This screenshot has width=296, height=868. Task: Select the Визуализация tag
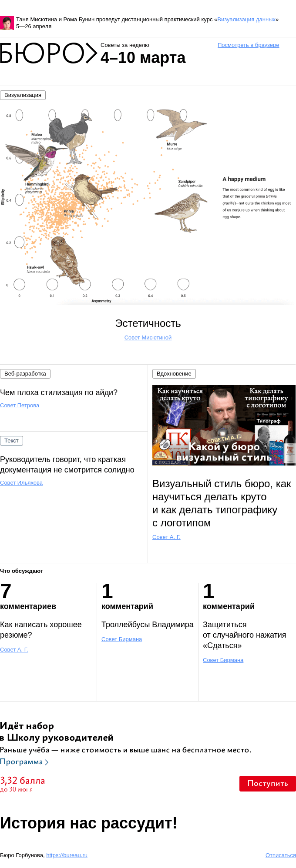click(x=23, y=95)
